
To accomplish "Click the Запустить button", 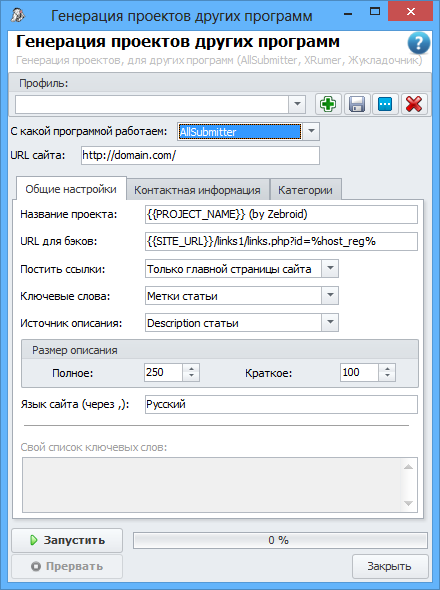I will click(x=67, y=540).
